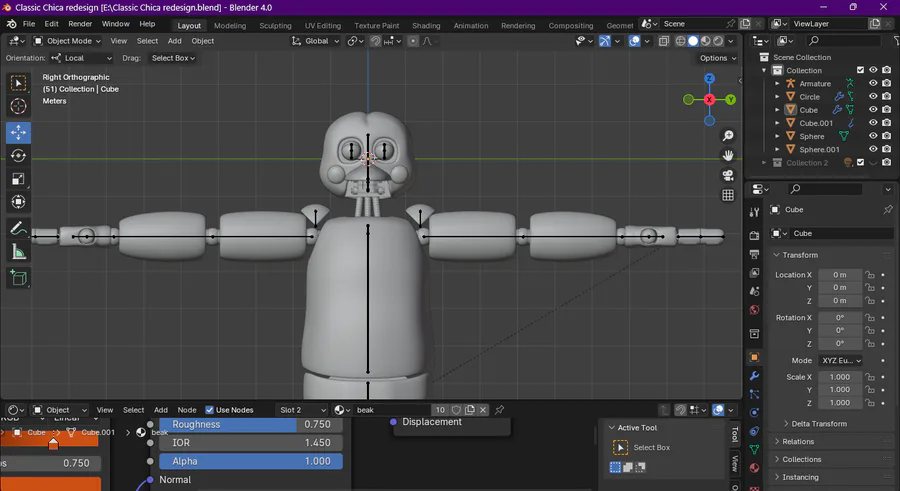
Task: Click the Rotation Z value field
Action: tap(840, 343)
